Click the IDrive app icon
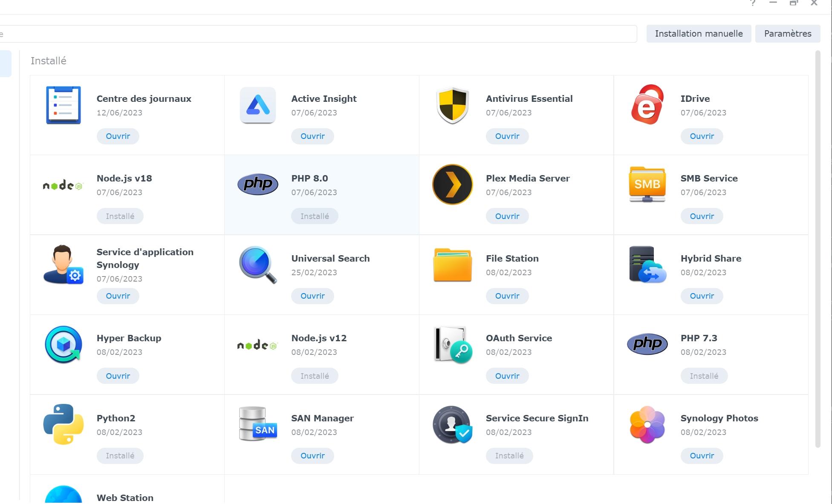This screenshot has width=832, height=504. pos(647,105)
